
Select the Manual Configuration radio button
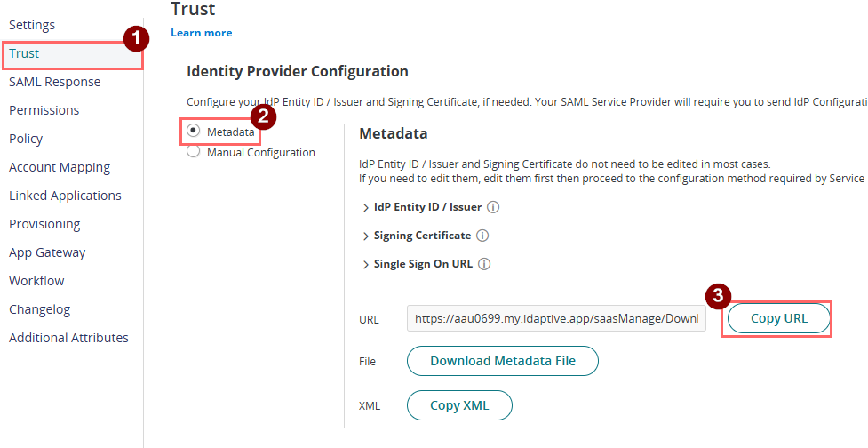pos(194,152)
